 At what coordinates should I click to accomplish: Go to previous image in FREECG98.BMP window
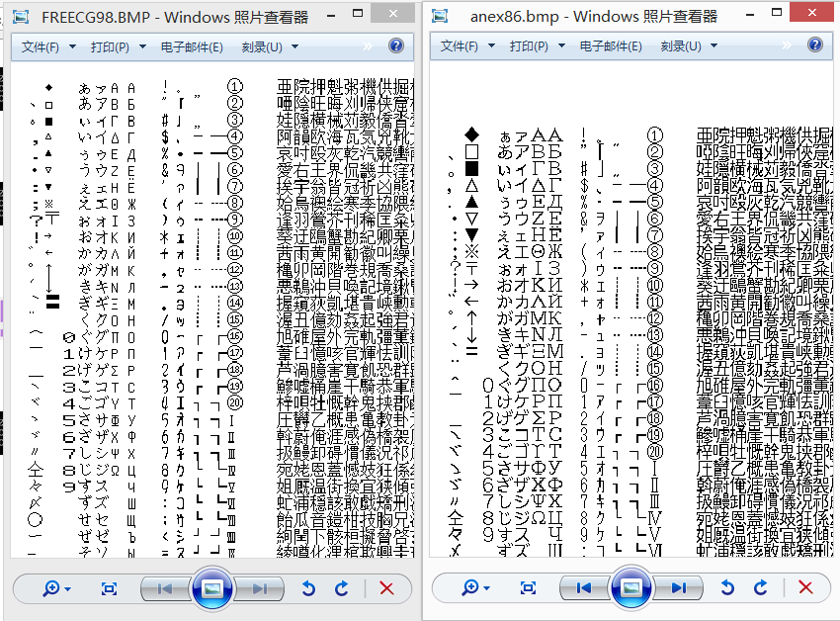[x=165, y=588]
